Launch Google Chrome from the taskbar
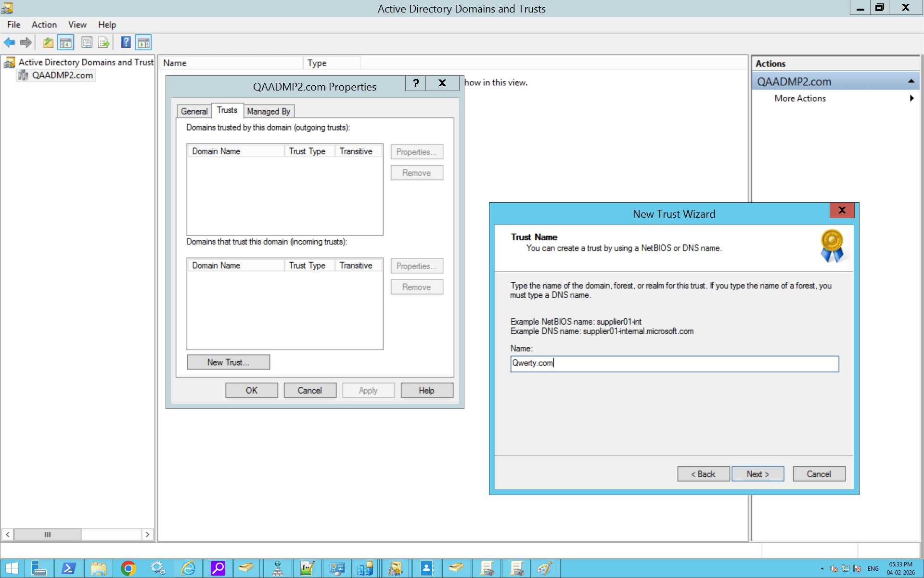 [128, 568]
